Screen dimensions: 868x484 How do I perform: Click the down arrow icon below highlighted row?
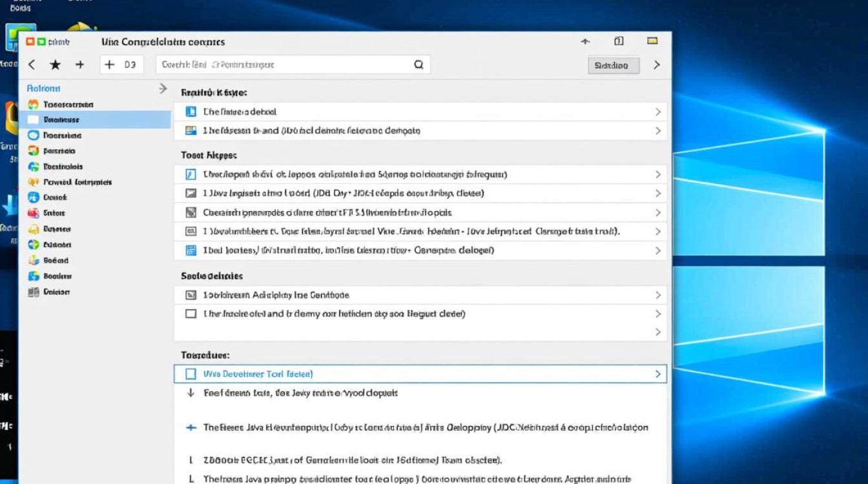191,392
